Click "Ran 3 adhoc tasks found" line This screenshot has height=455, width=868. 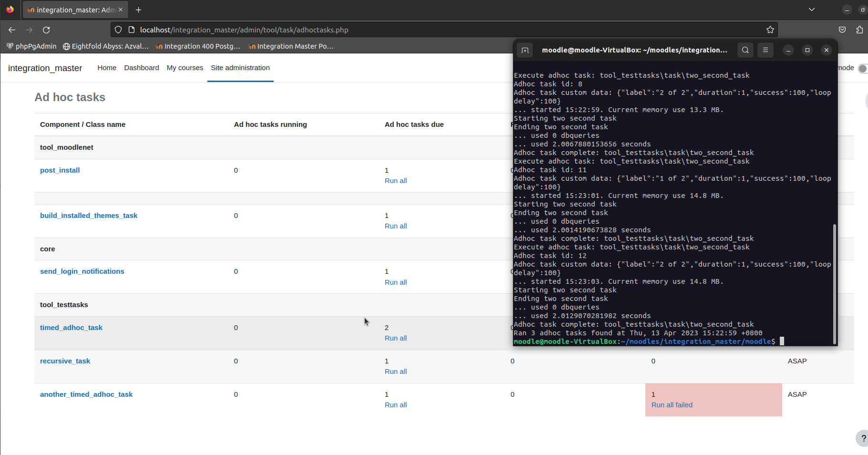638,333
